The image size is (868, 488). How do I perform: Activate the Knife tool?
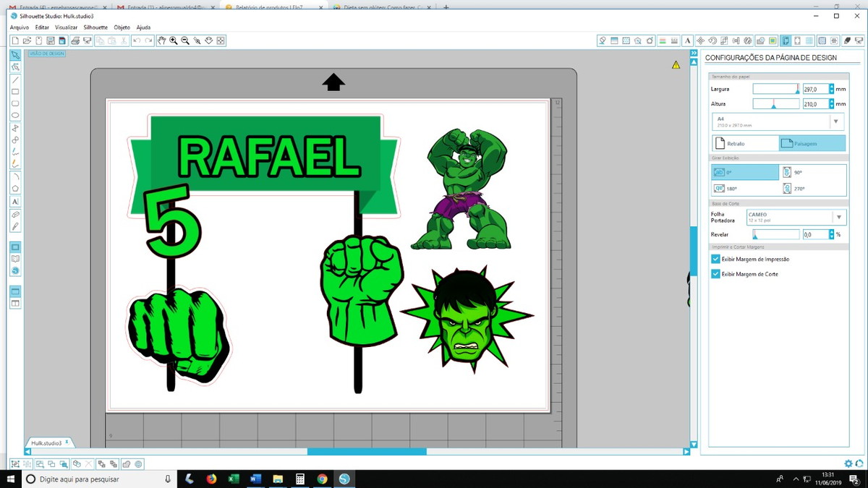click(15, 226)
